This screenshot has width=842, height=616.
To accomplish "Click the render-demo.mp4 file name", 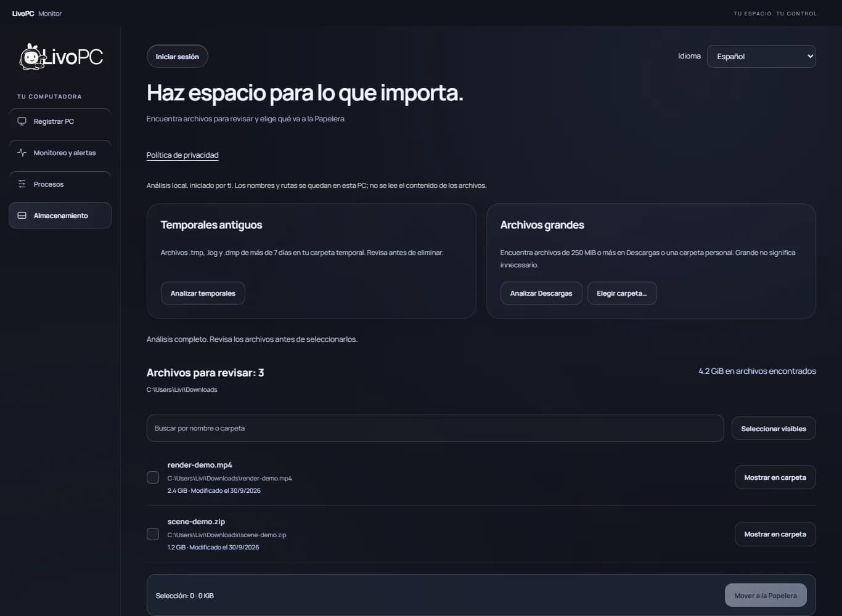I will (200, 465).
